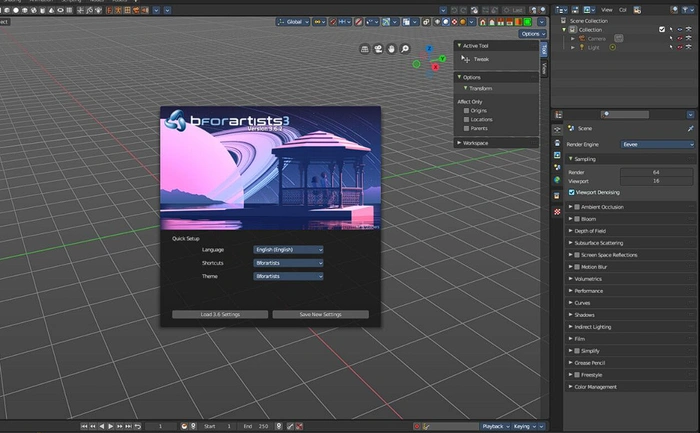
Task: Select the Tweak active tool icon
Action: (465, 59)
